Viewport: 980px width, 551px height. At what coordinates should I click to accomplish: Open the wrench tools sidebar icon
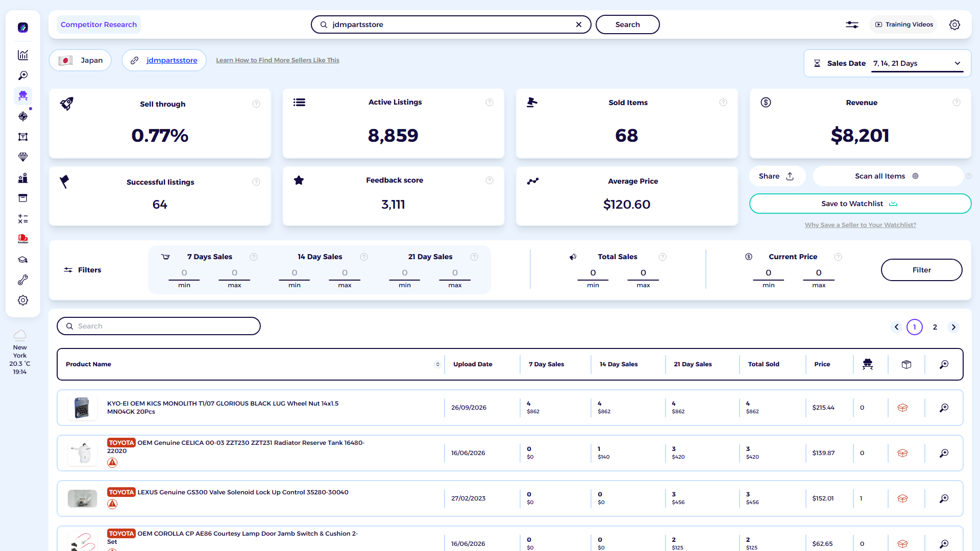tap(23, 280)
